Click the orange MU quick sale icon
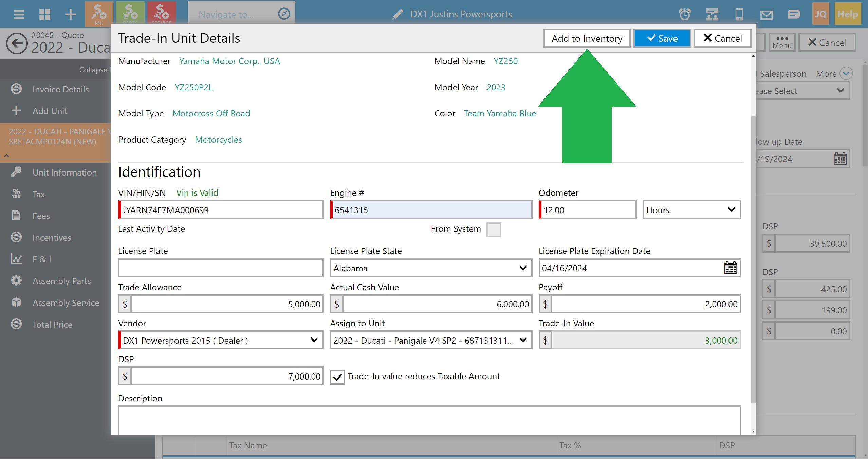Image resolution: width=868 pixels, height=459 pixels. click(x=99, y=14)
